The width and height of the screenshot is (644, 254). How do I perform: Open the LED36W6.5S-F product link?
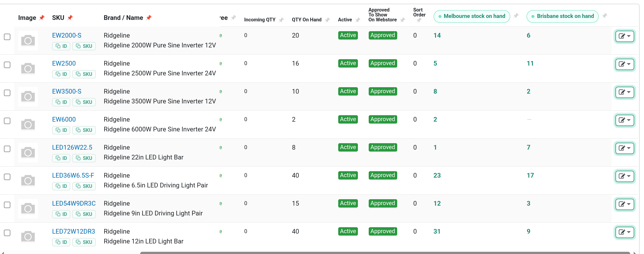click(x=73, y=175)
